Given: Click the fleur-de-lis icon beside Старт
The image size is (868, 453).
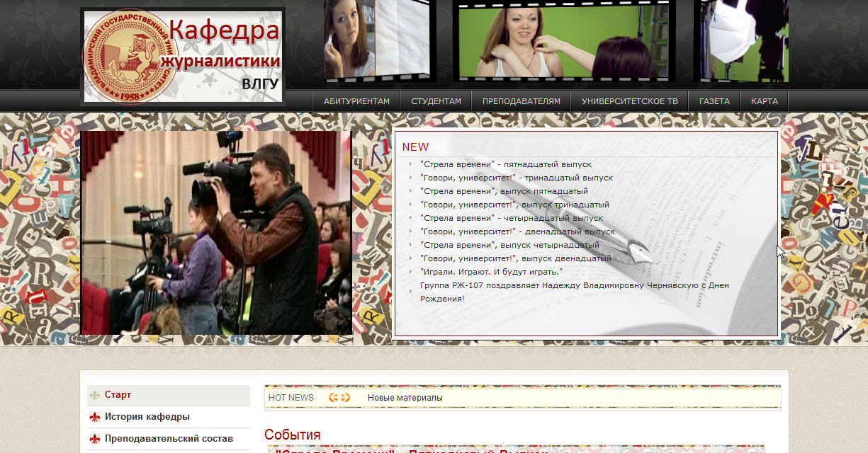Looking at the screenshot, I should pos(94,396).
